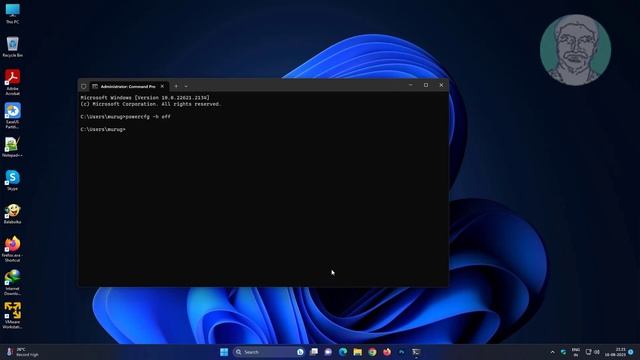Launch Balabolka desktop shortcut

point(12,214)
